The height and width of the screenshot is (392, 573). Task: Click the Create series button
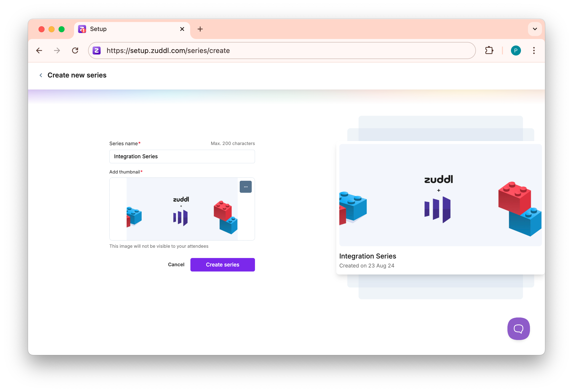tap(222, 264)
